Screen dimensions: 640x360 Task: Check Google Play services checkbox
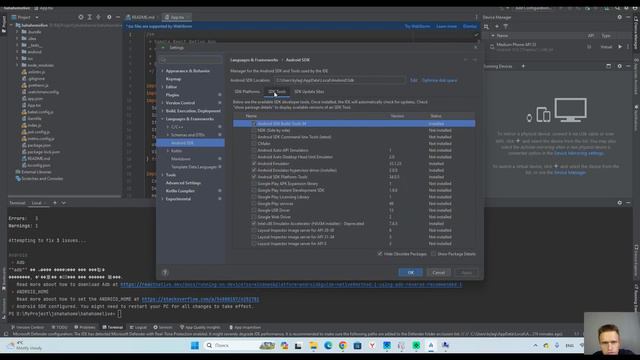tap(254, 204)
